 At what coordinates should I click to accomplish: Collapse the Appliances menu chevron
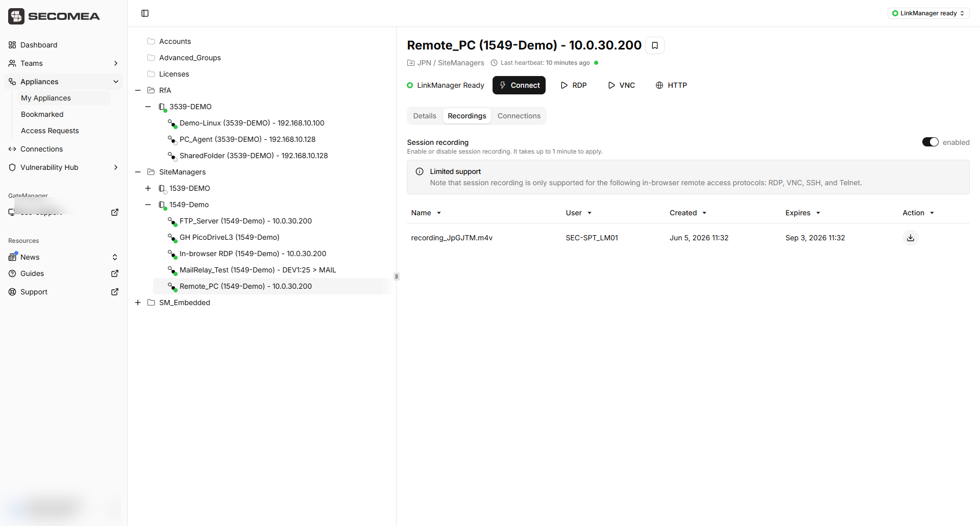tap(116, 82)
